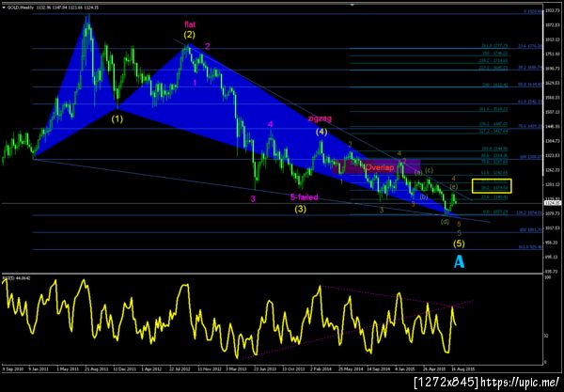Select the pink '5-failed' label
Screen dimensions: 564x392
(305, 197)
